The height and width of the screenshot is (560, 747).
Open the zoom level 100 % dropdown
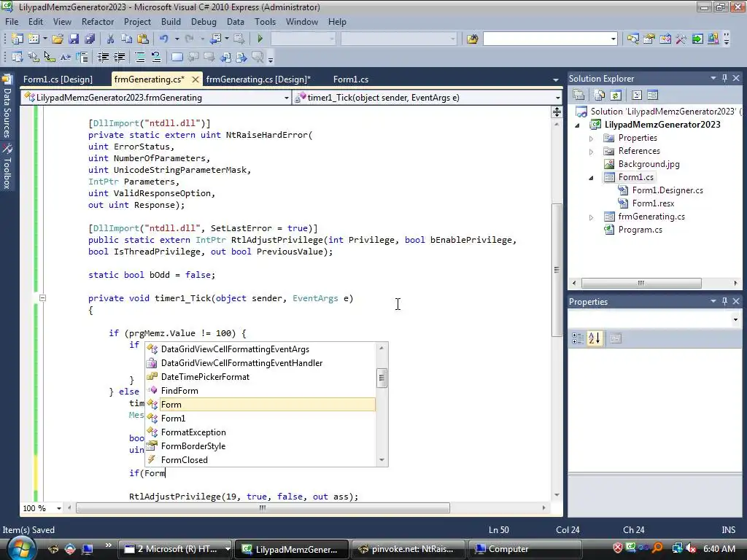(59, 508)
